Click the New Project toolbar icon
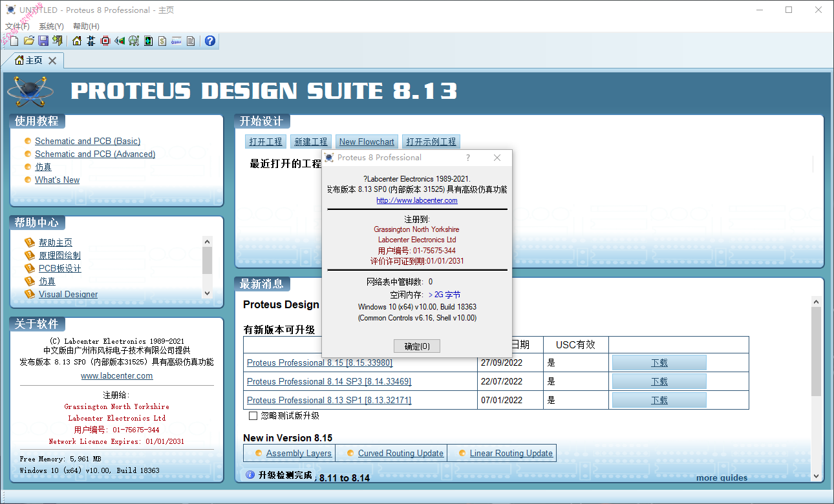 [14, 41]
